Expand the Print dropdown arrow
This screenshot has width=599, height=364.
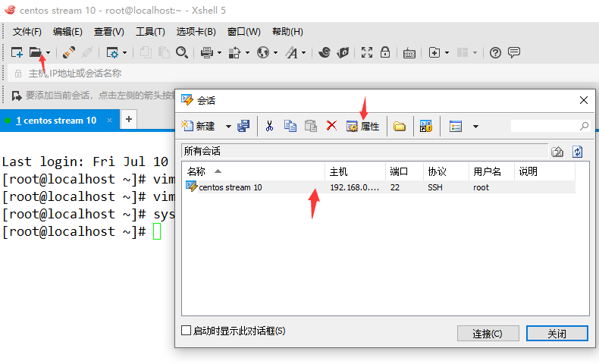219,53
